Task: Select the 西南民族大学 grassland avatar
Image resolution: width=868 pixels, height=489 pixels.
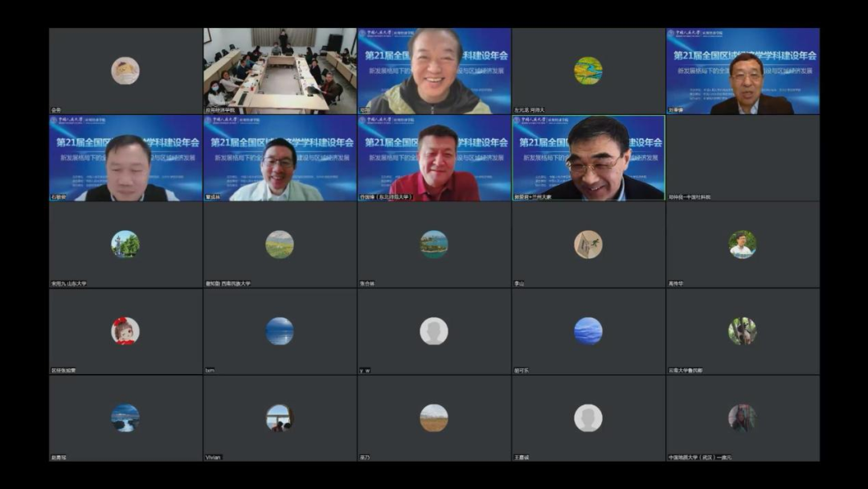Action: pos(280,244)
